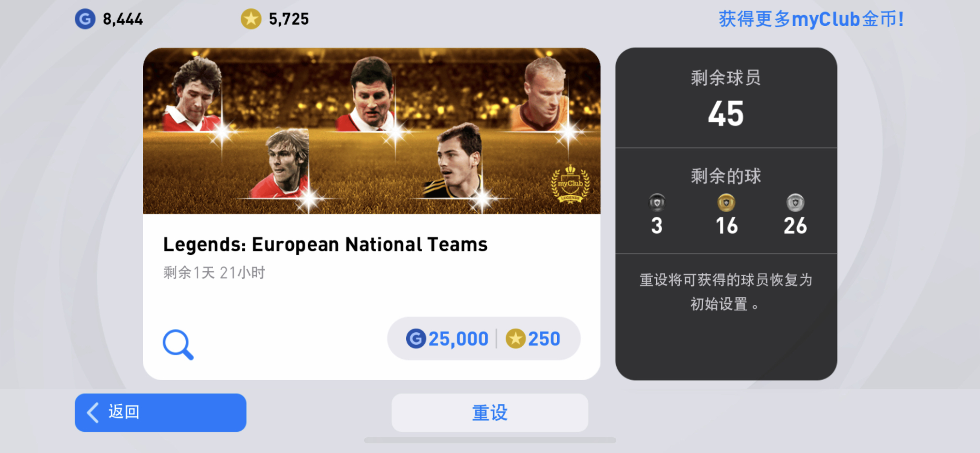980x453 pixels.
Task: Click the 重设 reset button
Action: pos(490,412)
